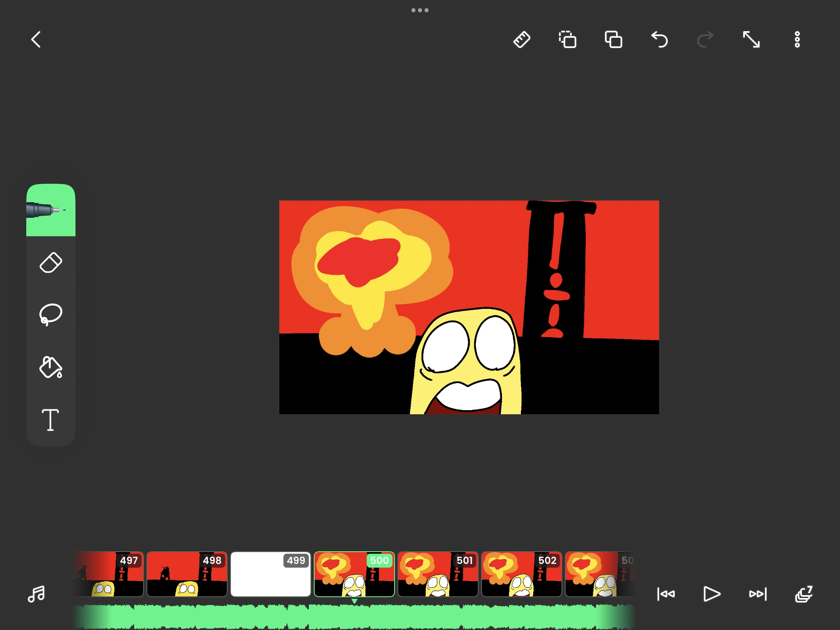840x630 pixels.
Task: Open the audio music panel
Action: tap(37, 594)
